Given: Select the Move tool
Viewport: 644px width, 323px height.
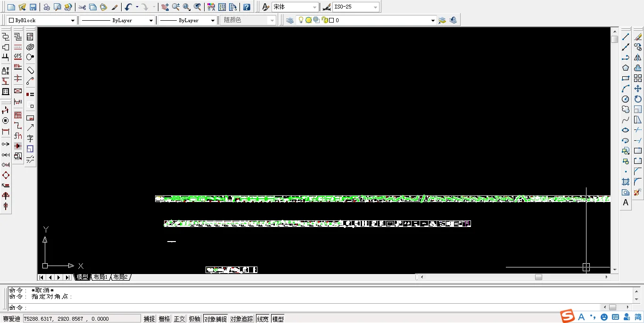Looking at the screenshot, I should tap(638, 89).
